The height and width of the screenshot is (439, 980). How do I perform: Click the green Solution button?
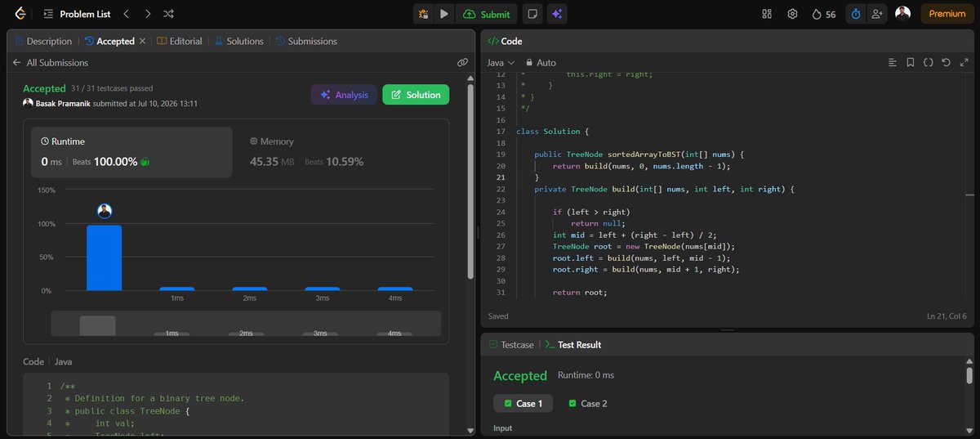(x=416, y=95)
